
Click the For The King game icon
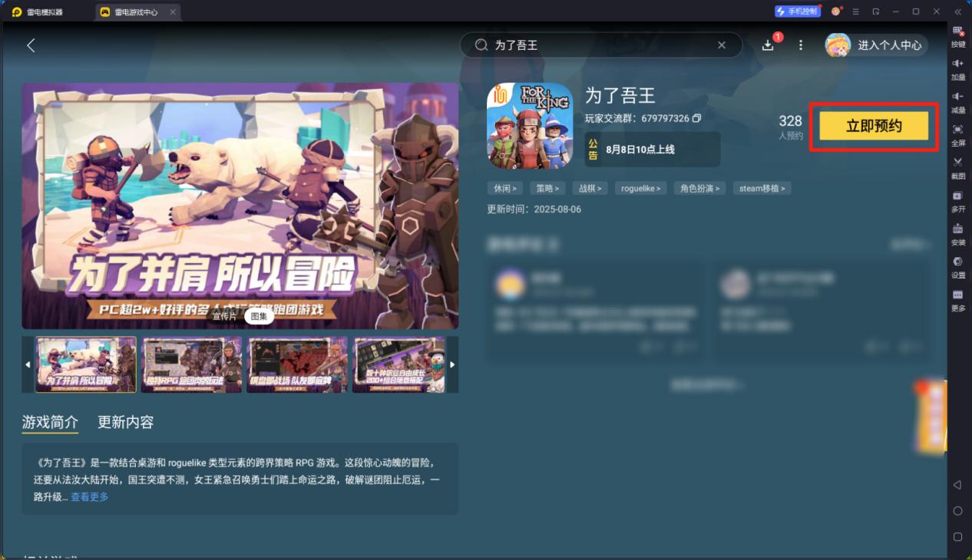pos(530,126)
